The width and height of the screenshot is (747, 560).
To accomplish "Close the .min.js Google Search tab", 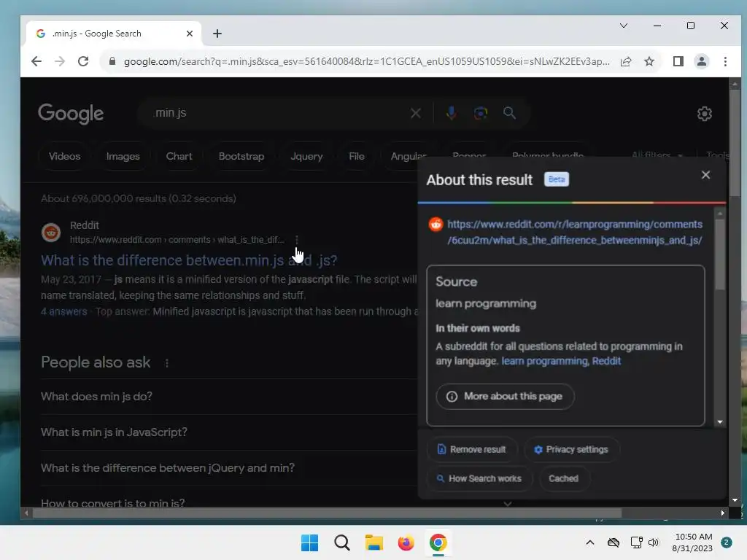I will coord(190,34).
